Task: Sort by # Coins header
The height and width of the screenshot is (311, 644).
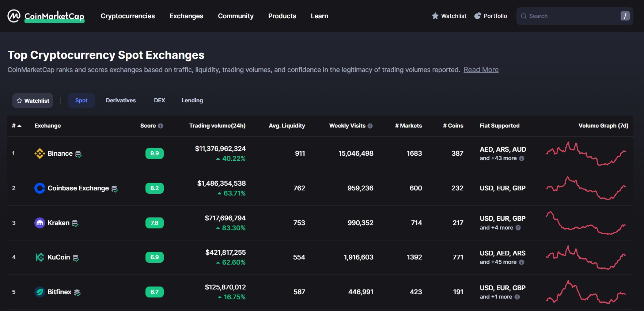Action: (453, 126)
